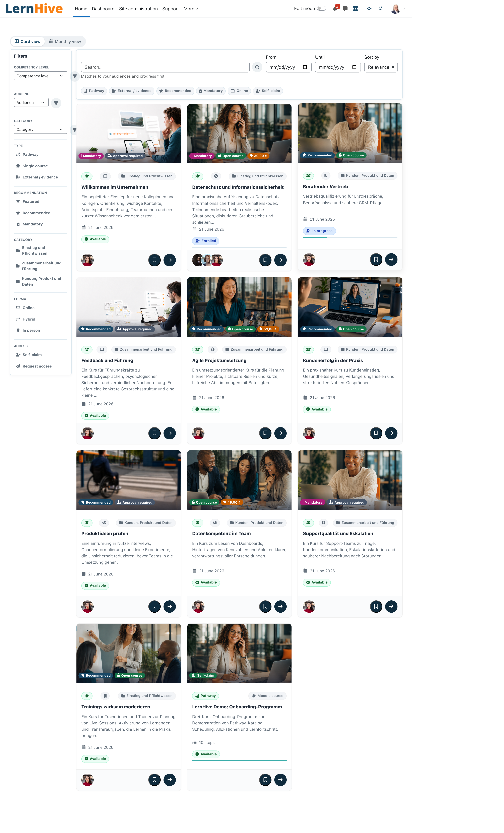This screenshot has width=504, height=833.
Task: Toggle the Mandatory quick filter chip
Action: tap(211, 91)
